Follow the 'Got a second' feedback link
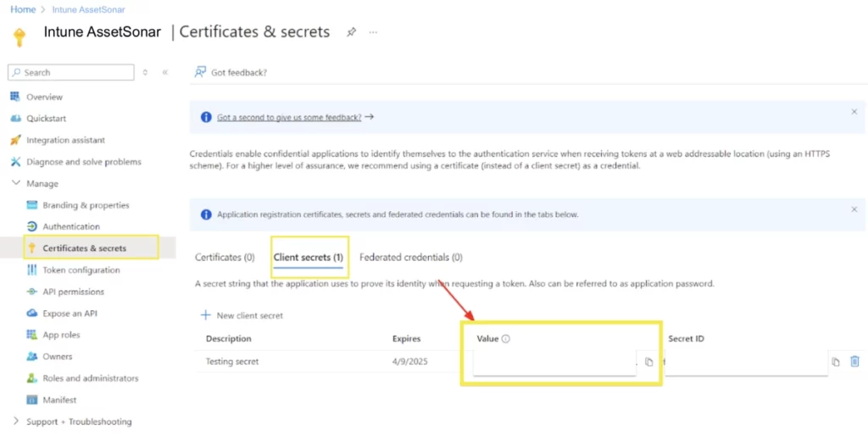Viewport: 868px width, 434px height. [x=289, y=118]
